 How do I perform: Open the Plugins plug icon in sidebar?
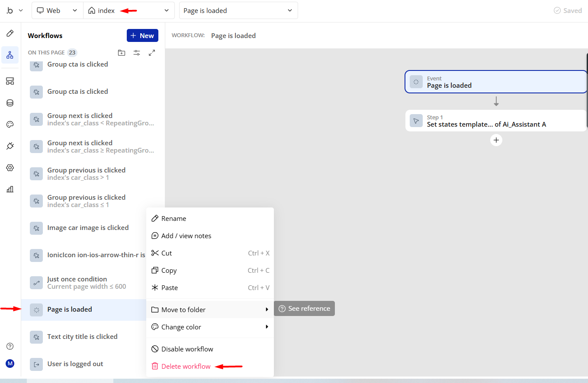click(x=10, y=146)
